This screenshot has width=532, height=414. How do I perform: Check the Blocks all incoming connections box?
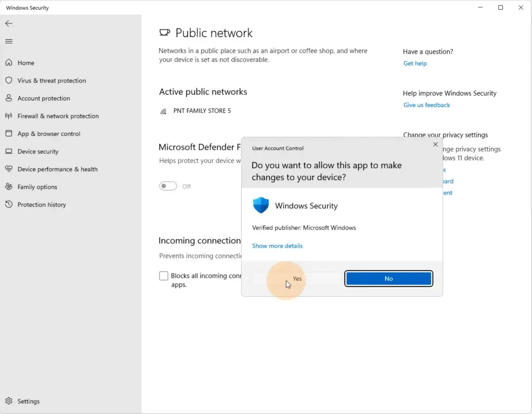pos(164,276)
